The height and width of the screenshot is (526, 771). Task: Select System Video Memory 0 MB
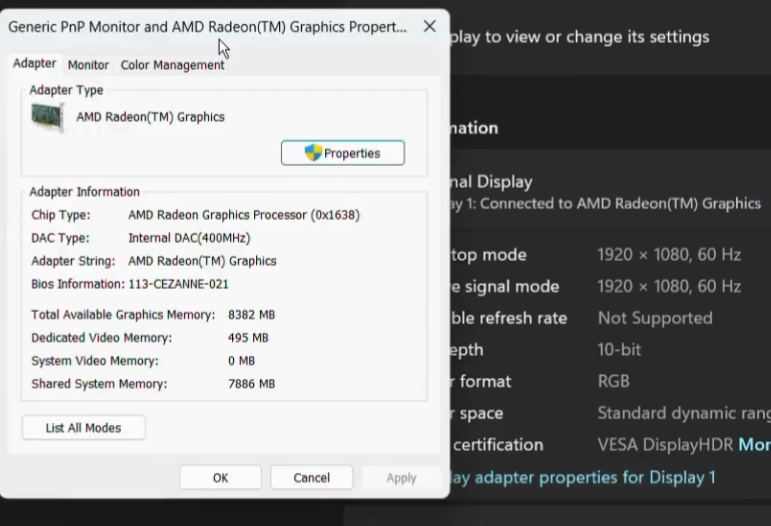[241, 361]
